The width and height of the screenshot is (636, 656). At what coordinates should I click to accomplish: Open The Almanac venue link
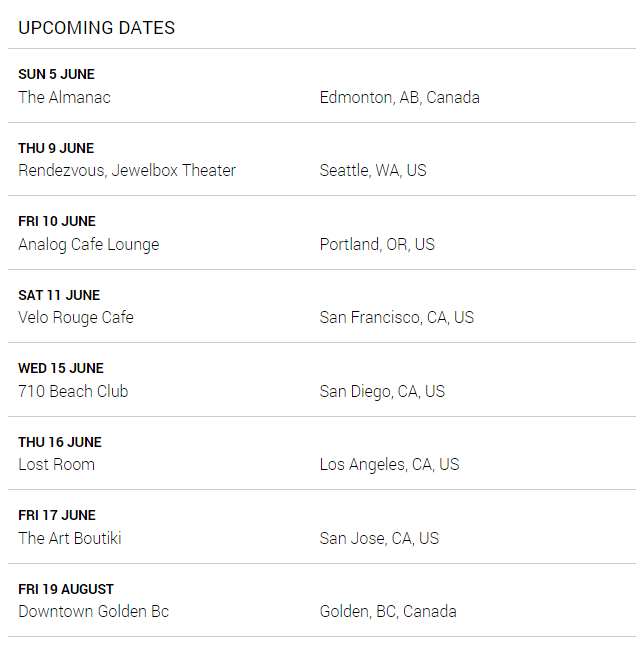(64, 97)
